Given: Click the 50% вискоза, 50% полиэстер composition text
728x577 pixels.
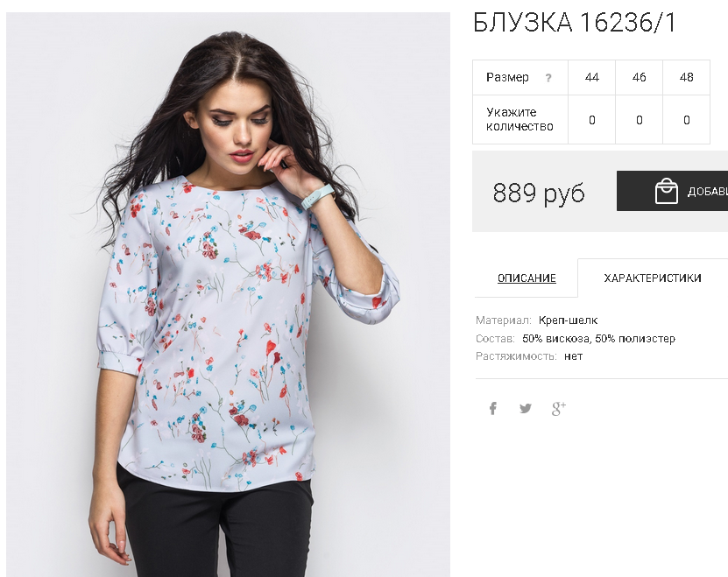Looking at the screenshot, I should point(598,338).
